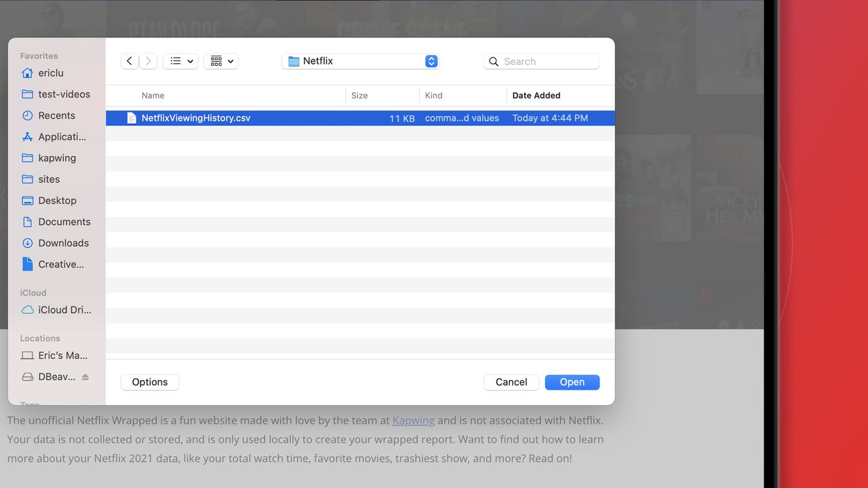Click the comma-separated values kind cell

pyautogui.click(x=462, y=118)
